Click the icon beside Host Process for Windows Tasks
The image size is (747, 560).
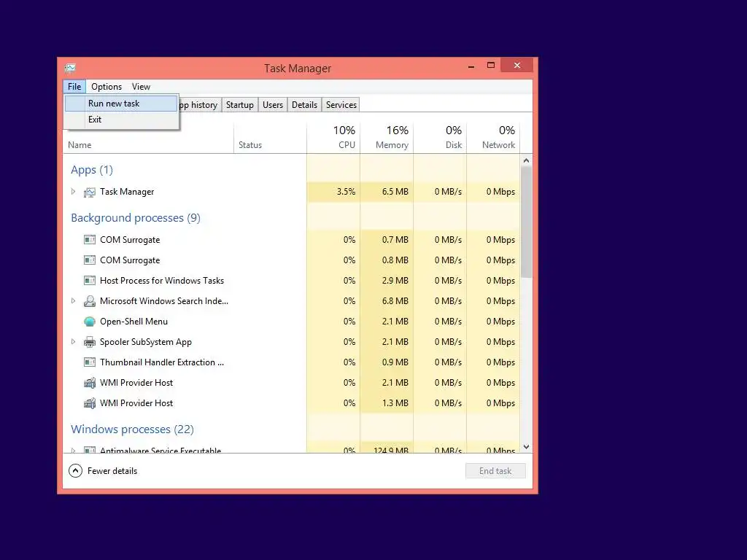(90, 281)
